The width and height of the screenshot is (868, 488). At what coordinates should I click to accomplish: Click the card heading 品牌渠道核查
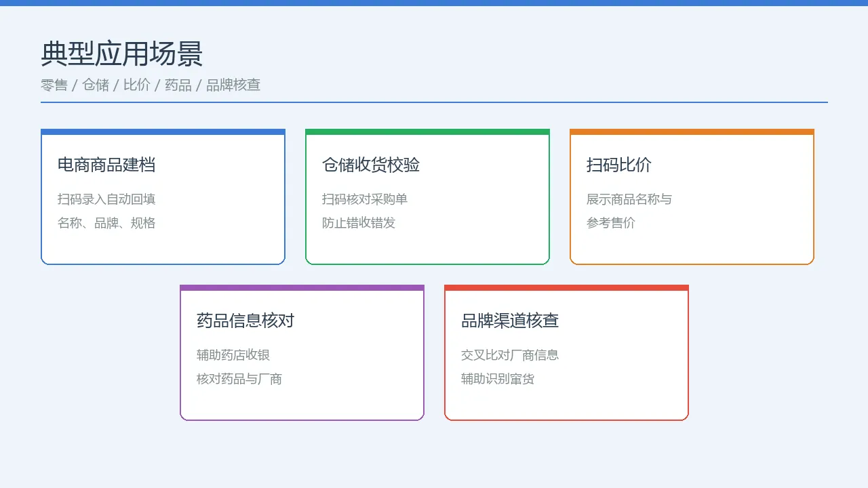[x=510, y=321]
